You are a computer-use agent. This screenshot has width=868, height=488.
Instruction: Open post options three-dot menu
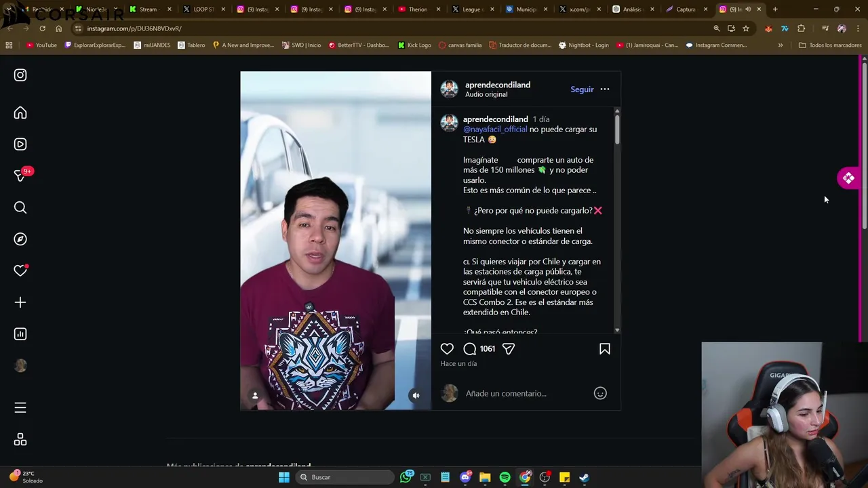pyautogui.click(x=604, y=89)
